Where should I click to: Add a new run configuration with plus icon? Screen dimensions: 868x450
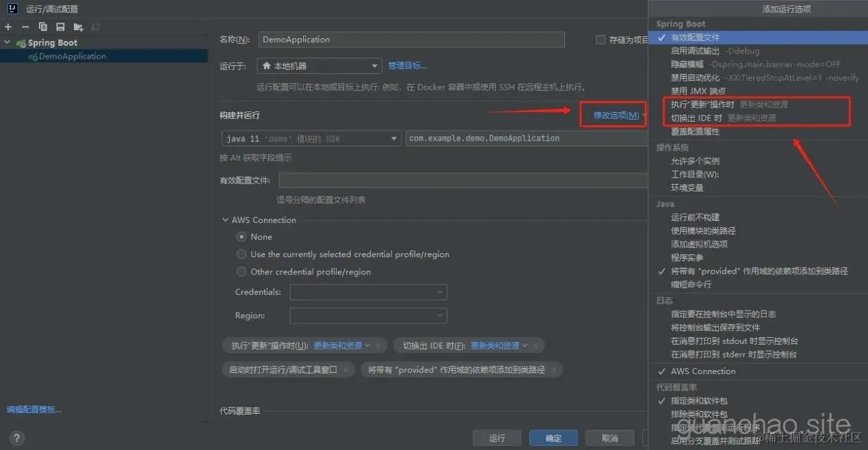pyautogui.click(x=8, y=27)
